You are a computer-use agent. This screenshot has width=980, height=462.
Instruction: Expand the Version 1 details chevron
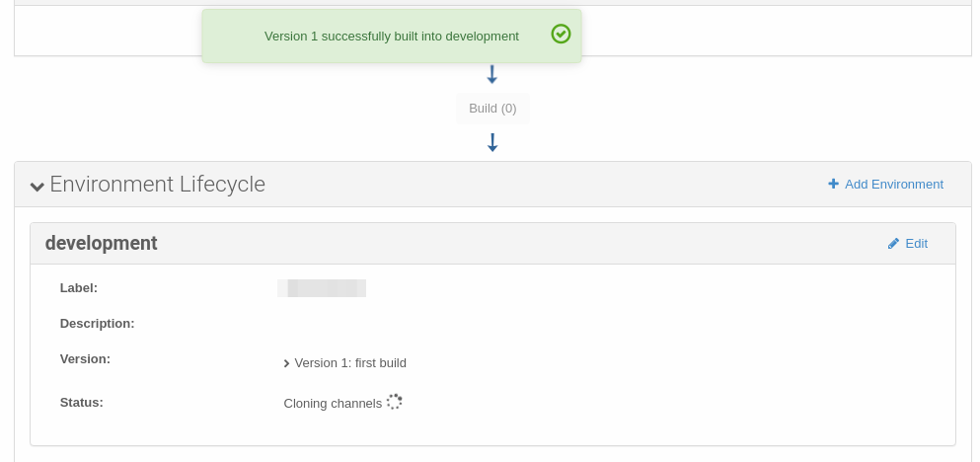tap(286, 363)
